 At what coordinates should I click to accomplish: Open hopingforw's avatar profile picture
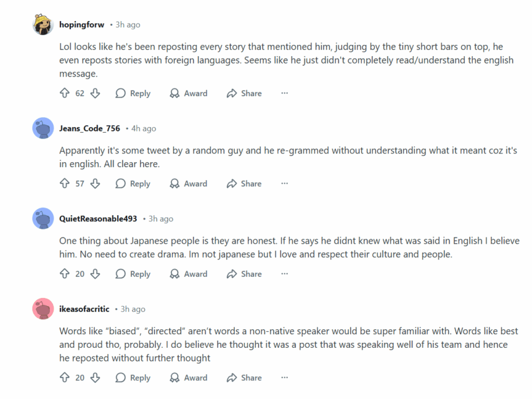point(43,25)
